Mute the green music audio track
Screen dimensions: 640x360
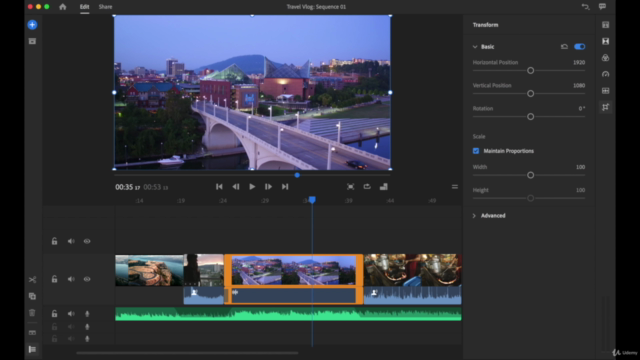pyautogui.click(x=71, y=313)
